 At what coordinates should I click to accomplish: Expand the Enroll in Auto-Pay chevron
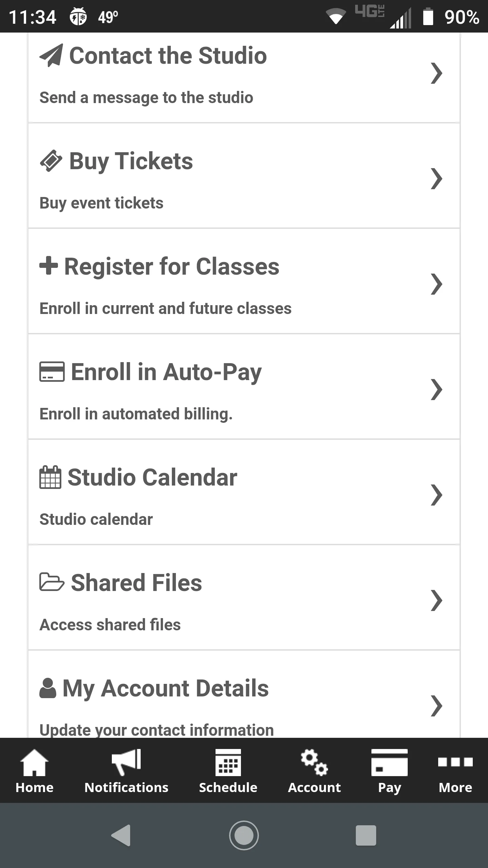tap(436, 390)
